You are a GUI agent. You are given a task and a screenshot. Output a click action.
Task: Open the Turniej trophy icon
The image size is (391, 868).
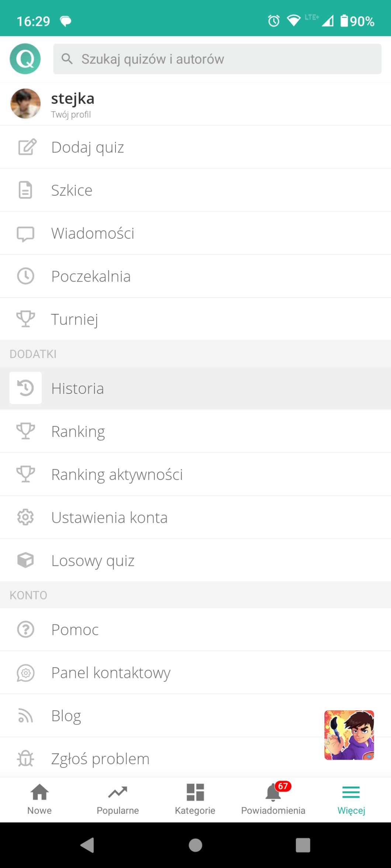coord(25,319)
